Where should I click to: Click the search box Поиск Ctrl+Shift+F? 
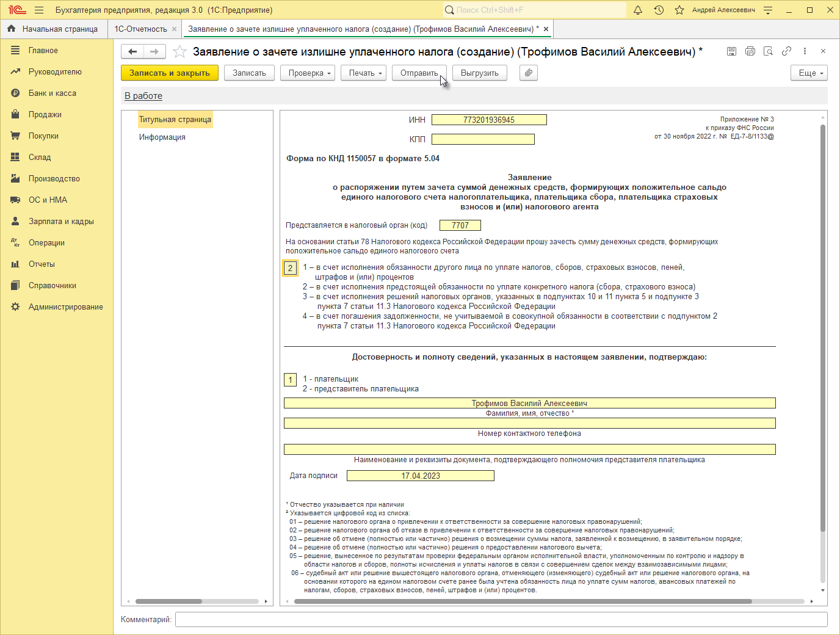click(535, 10)
